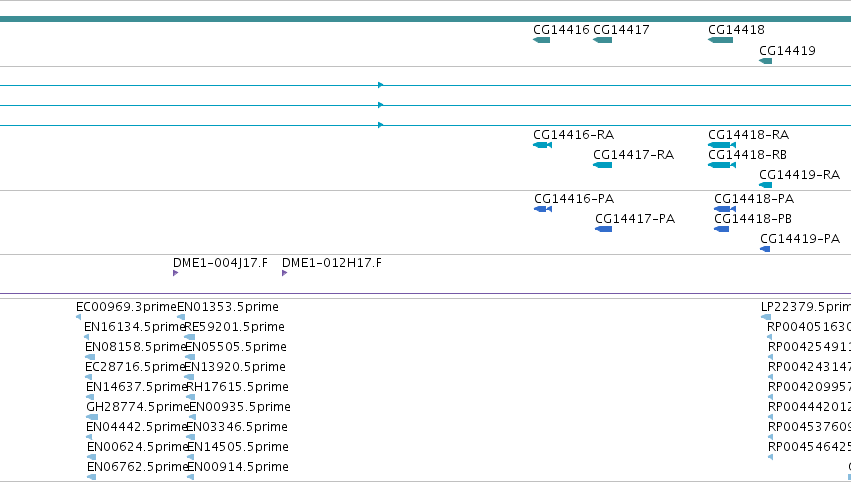The image size is (851, 482).
Task: Click the CG14416-RA transcript glyph
Action: [543, 145]
